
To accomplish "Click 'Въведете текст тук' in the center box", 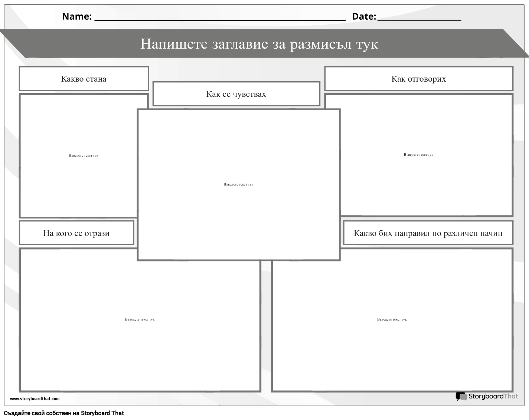I will coord(238,184).
